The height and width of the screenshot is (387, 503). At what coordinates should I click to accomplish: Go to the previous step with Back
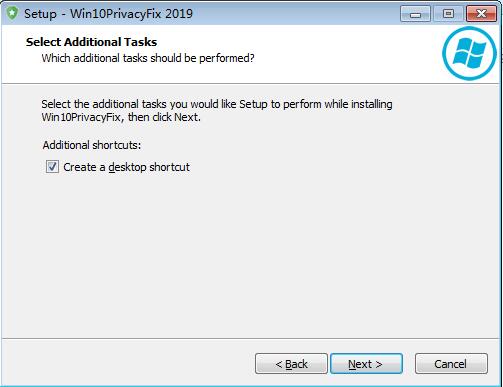coord(291,364)
